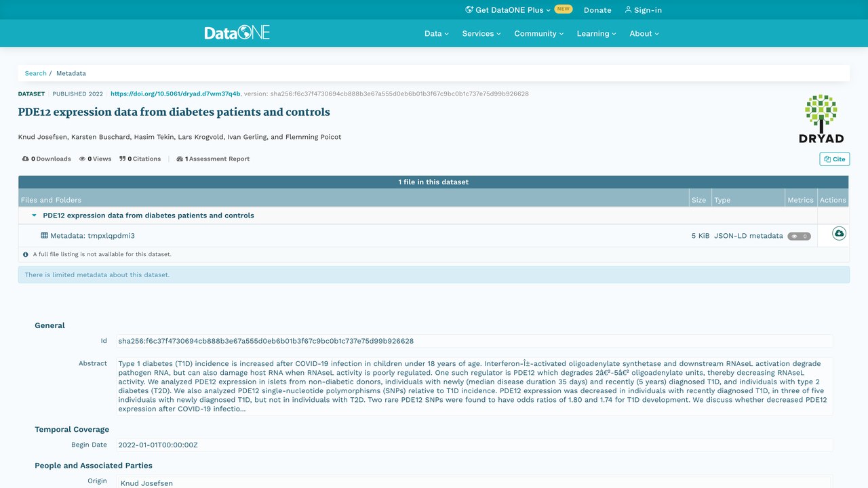
Task: Expand the About menu
Action: pos(644,33)
